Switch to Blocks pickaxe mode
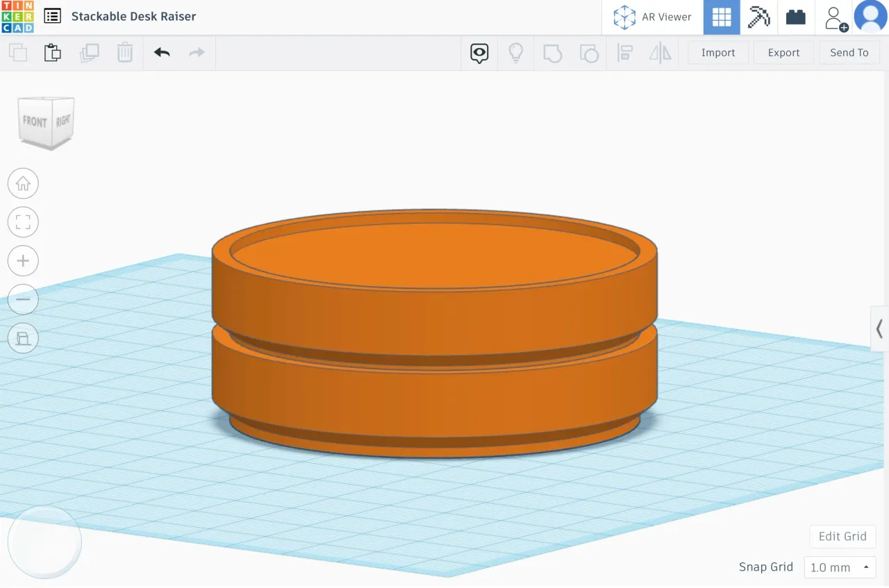The width and height of the screenshot is (889, 588). (x=758, y=17)
